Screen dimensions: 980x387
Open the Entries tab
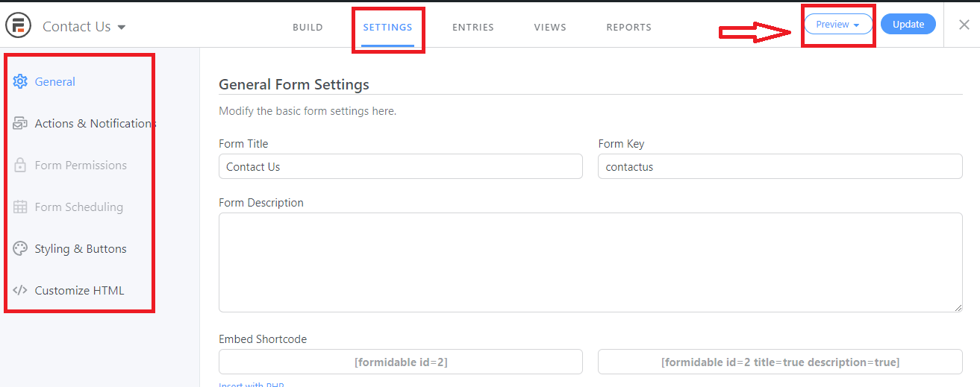[x=473, y=28]
